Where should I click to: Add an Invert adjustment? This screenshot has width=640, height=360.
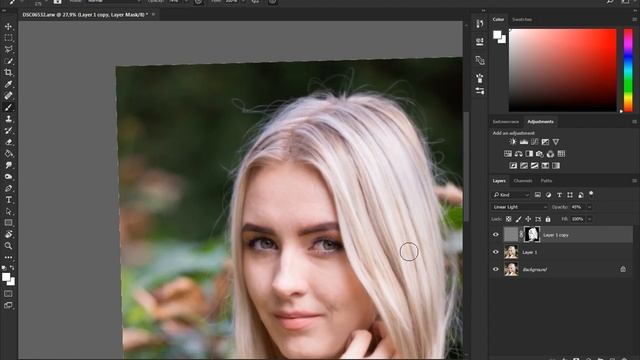[x=513, y=165]
